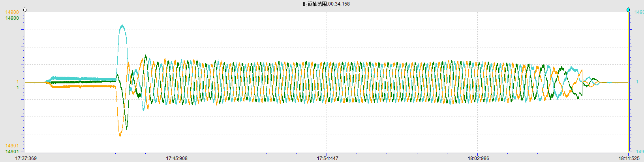Click the green -14901 lower axis label
Viewport: 644px width, 162px height.
[x=11, y=151]
